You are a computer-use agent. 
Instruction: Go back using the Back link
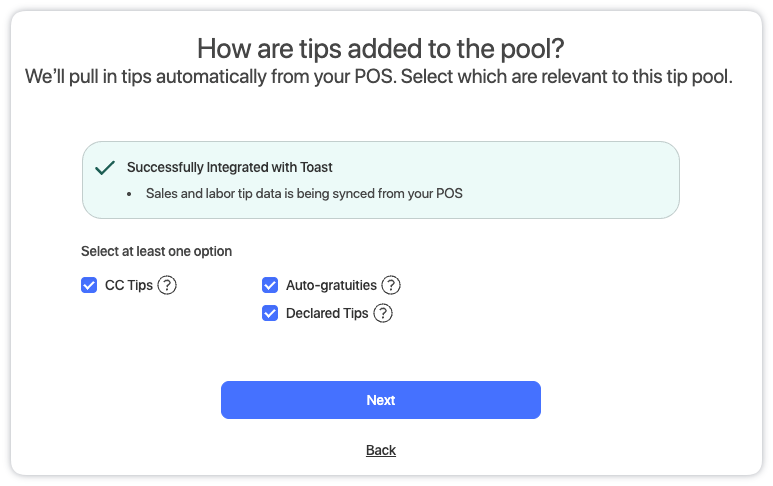click(x=381, y=450)
